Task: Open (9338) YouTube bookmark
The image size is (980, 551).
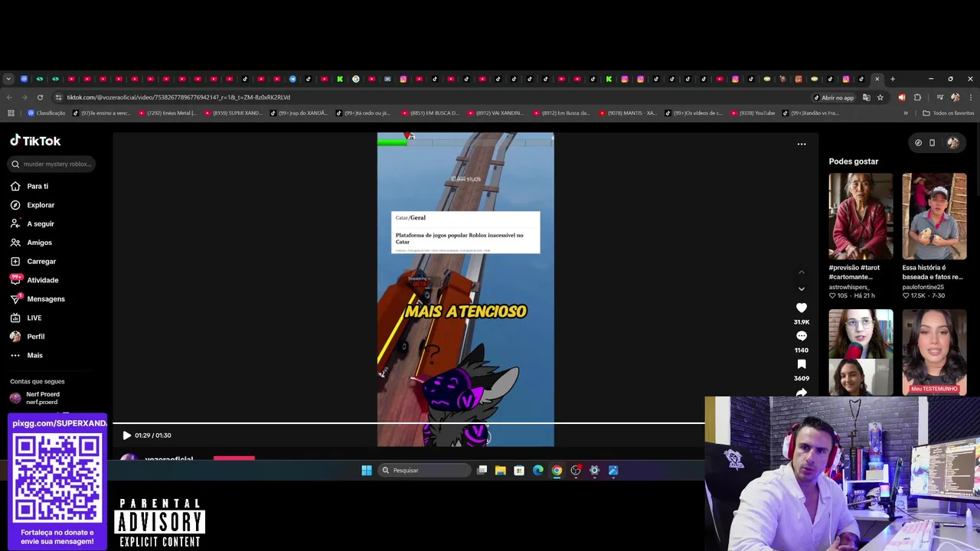Action: tap(752, 113)
